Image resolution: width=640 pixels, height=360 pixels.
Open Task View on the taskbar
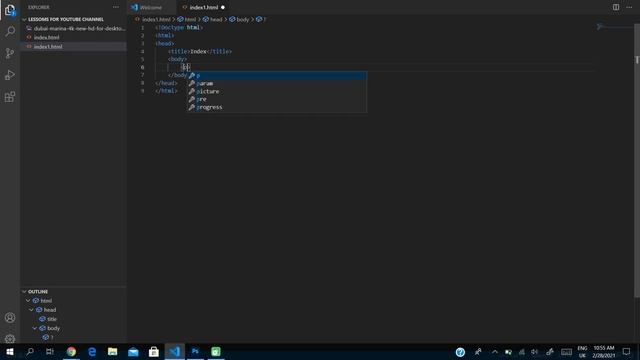(50, 351)
